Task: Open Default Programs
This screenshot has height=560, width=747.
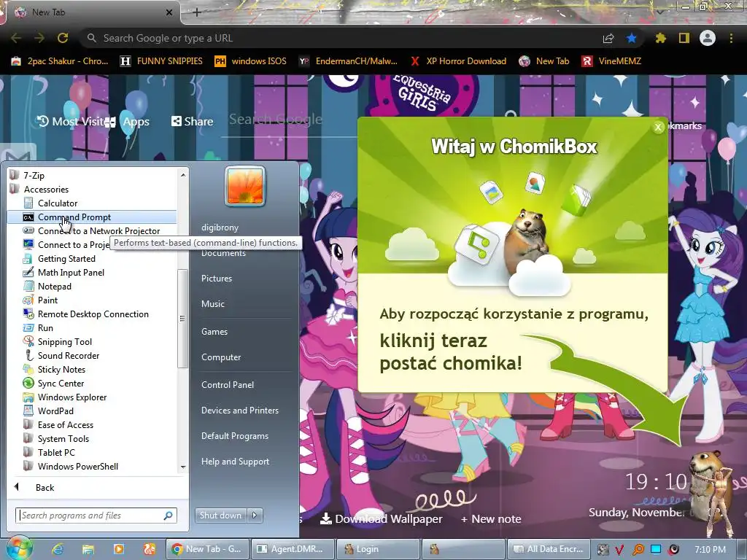Action: 235,436
